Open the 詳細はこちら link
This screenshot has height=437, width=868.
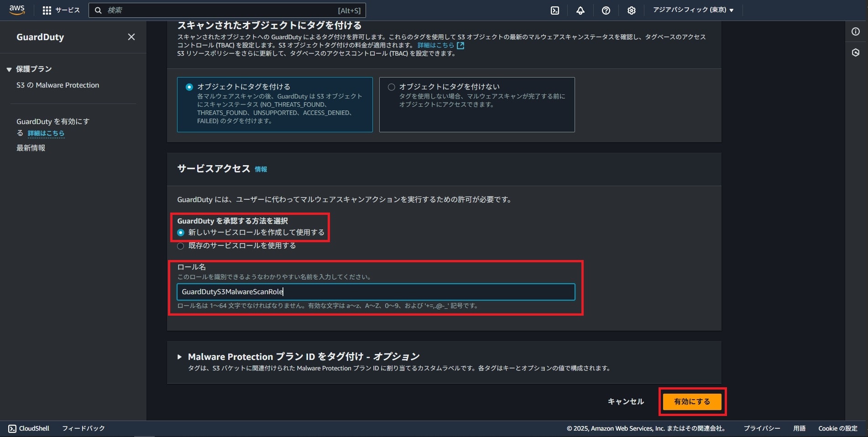point(45,133)
